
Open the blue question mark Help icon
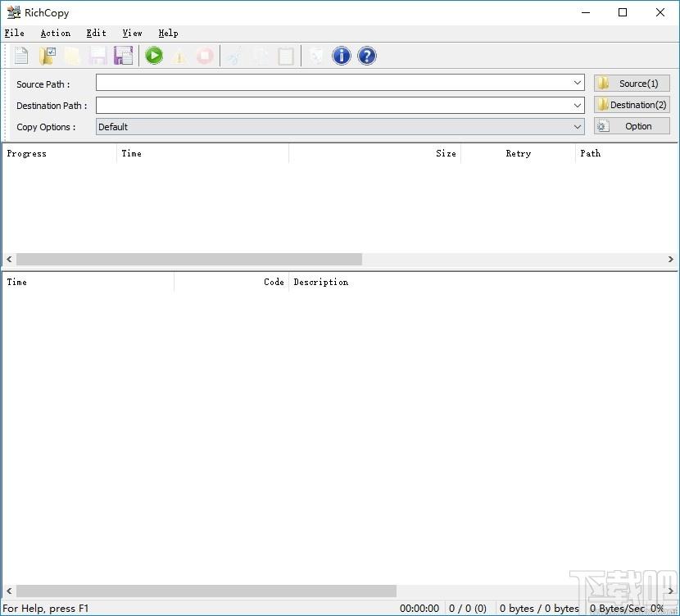point(367,56)
